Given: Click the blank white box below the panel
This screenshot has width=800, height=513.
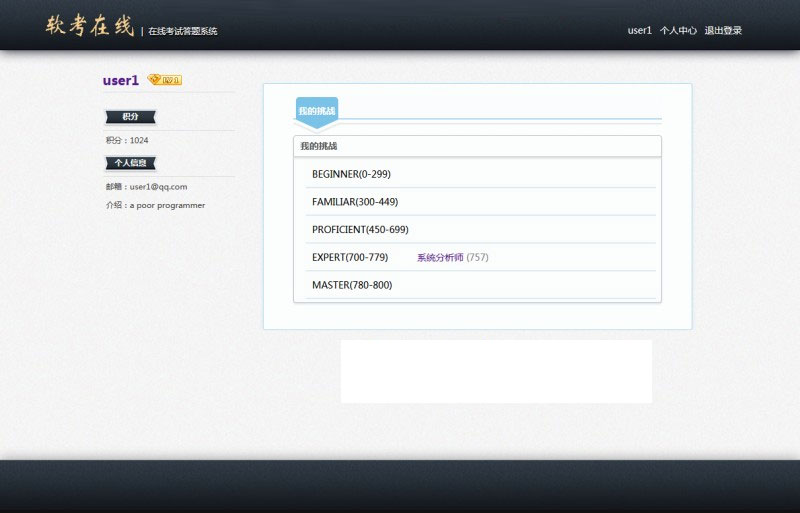Looking at the screenshot, I should click(496, 371).
